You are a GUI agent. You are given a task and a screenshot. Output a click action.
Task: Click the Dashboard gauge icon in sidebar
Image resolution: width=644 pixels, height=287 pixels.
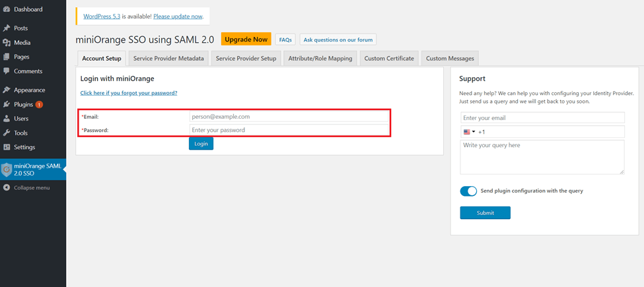pyautogui.click(x=6, y=9)
